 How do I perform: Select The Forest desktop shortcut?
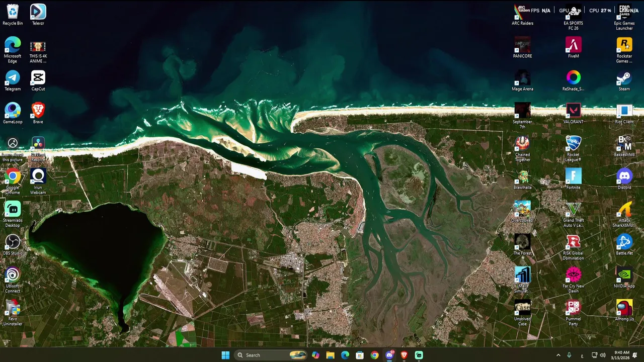point(522,244)
